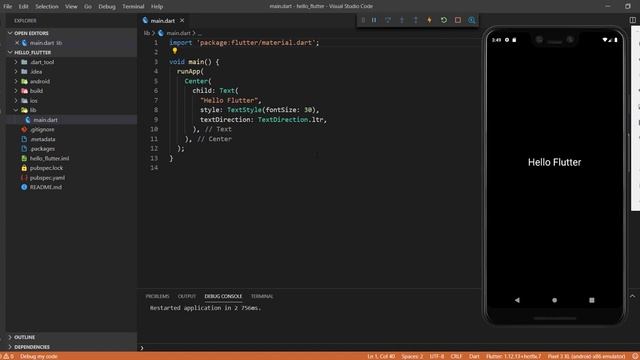Collapse the HELLO_FLUTTER folder section
640x360 pixels.
tap(10, 53)
